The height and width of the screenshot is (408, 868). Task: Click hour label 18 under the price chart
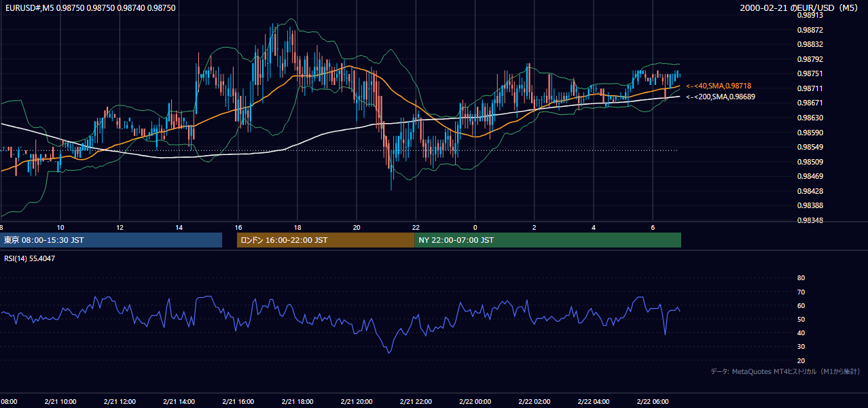297,227
